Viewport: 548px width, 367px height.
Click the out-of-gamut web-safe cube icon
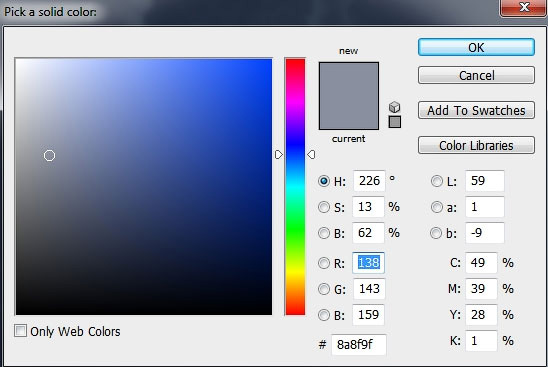(x=395, y=107)
